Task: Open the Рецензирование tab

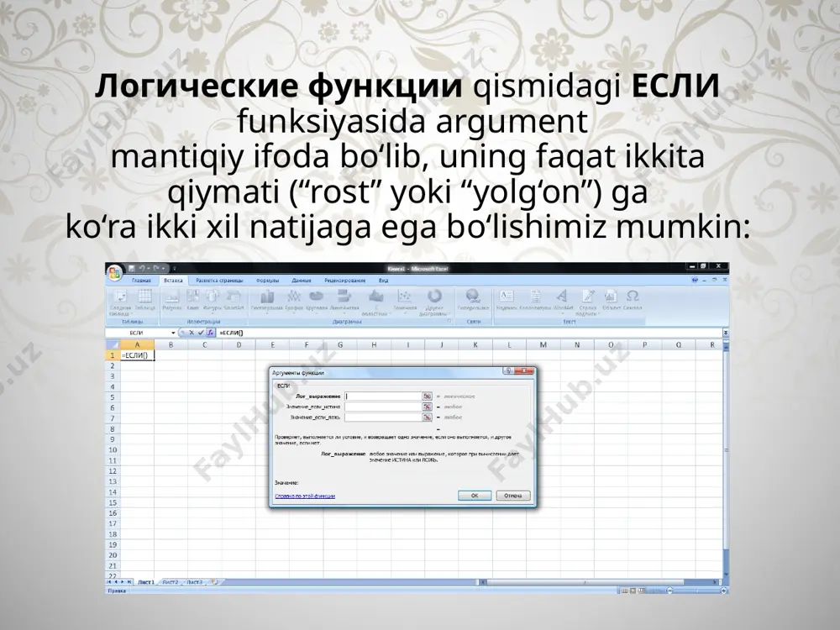Action: point(344,281)
